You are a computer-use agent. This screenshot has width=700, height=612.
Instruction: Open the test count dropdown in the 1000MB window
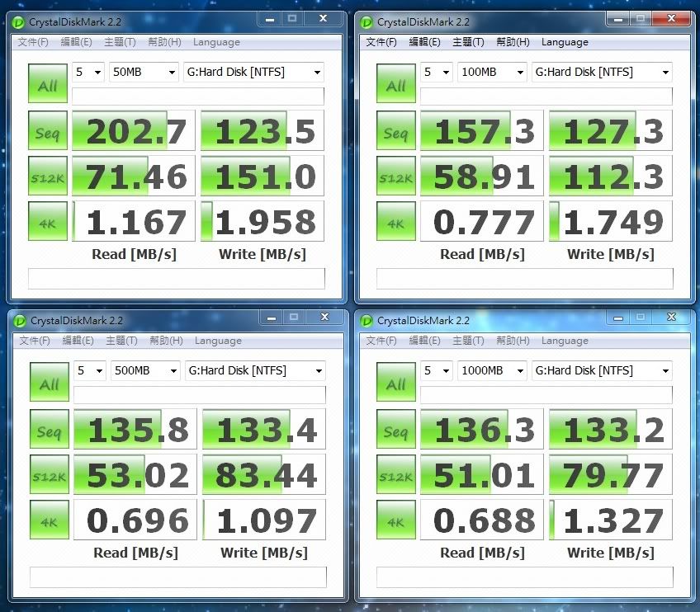point(437,370)
